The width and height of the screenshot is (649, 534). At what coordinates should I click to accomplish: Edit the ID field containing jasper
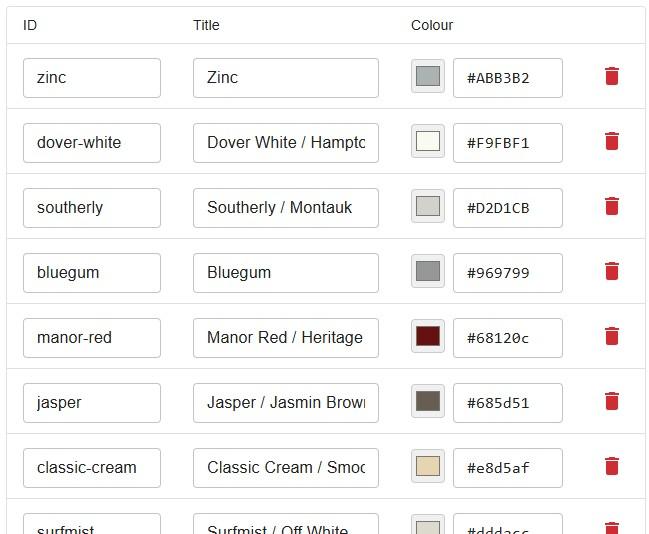pos(92,403)
